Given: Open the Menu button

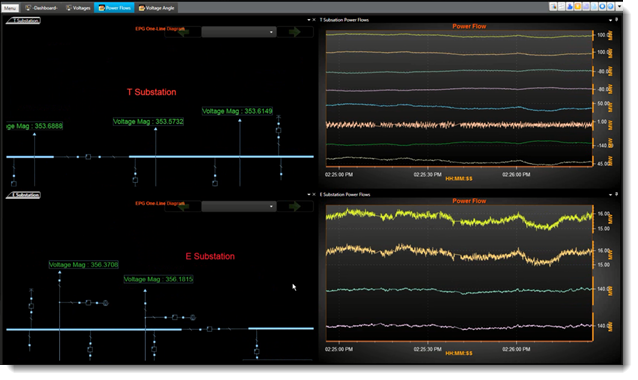Looking at the screenshot, I should (10, 8).
